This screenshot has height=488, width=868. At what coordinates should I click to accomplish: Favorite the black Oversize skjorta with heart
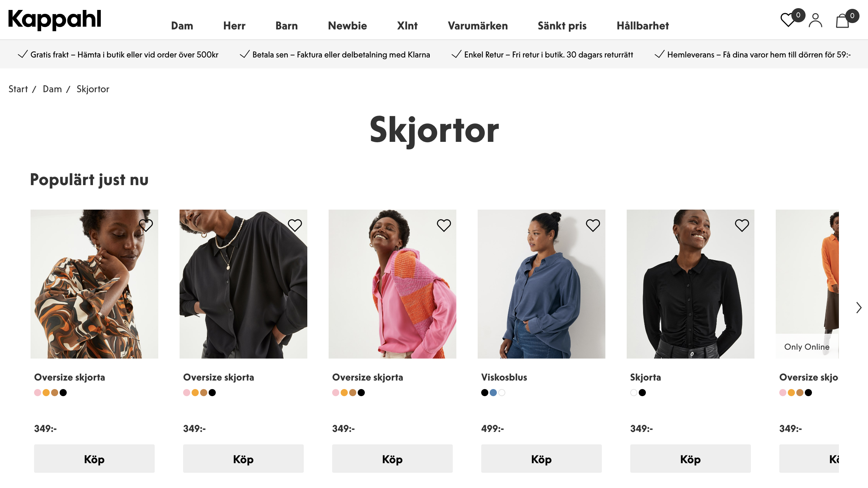tap(295, 225)
